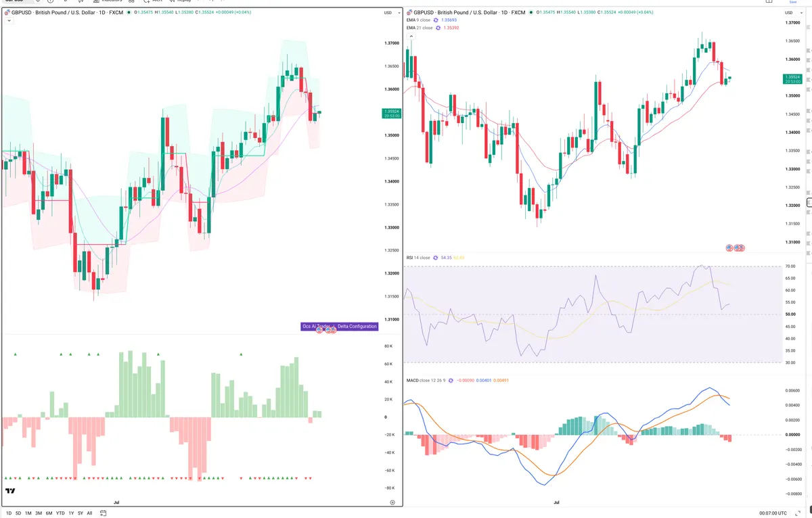The width and height of the screenshot is (812, 518).
Task: Select the 5Y time range
Action: point(81,513)
